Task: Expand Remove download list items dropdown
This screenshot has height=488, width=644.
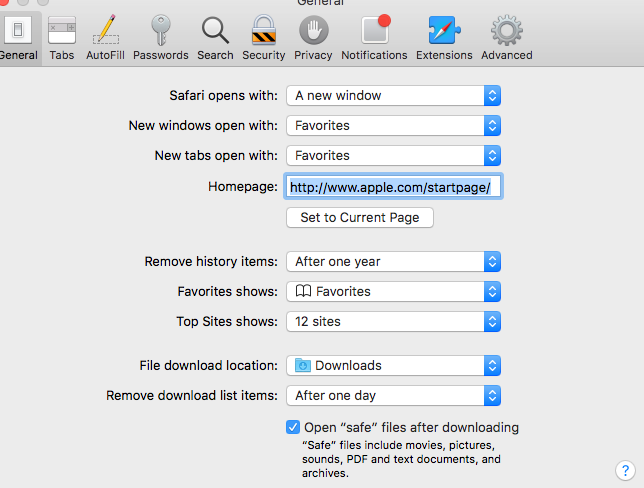Action: point(393,395)
